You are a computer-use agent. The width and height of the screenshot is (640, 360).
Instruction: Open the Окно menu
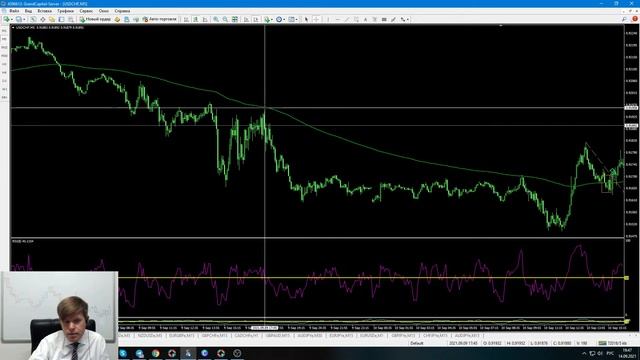[104, 11]
